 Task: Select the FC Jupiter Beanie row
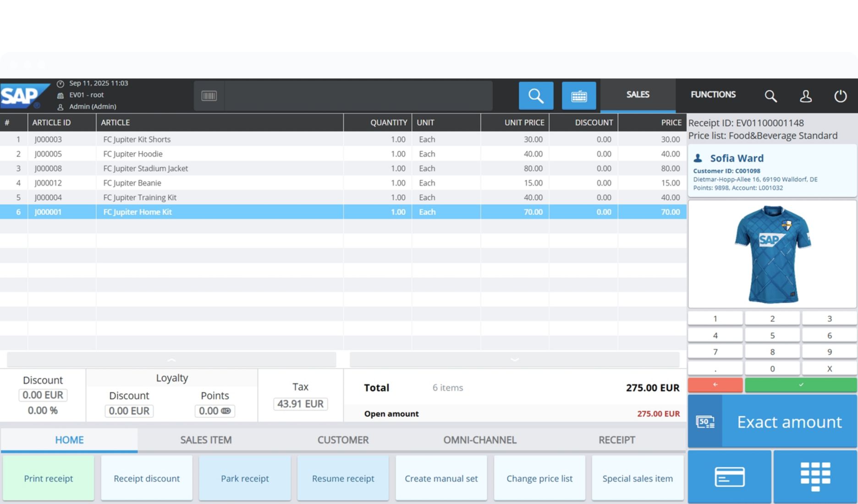(183, 183)
